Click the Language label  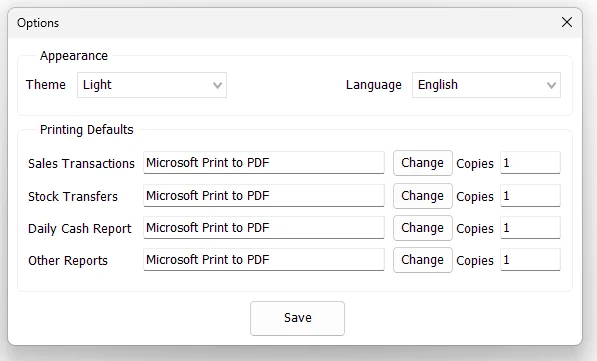click(x=374, y=85)
